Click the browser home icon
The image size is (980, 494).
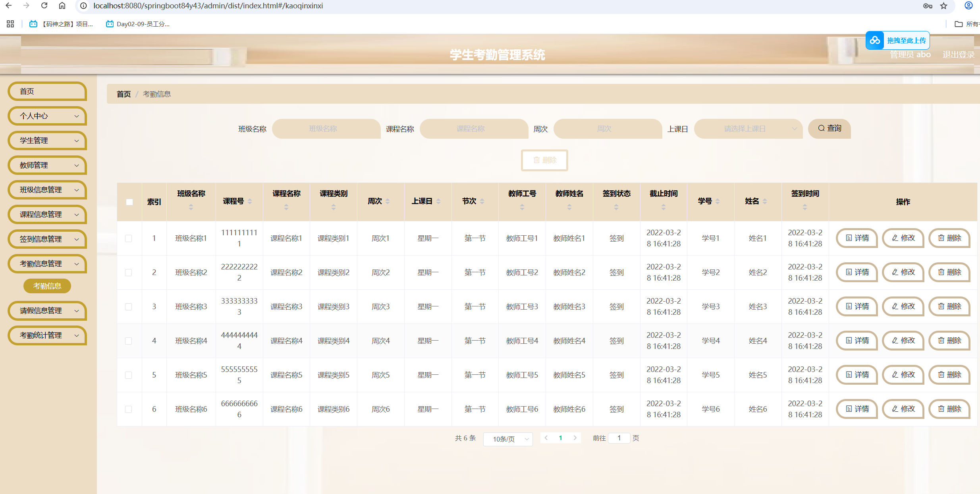pos(62,6)
